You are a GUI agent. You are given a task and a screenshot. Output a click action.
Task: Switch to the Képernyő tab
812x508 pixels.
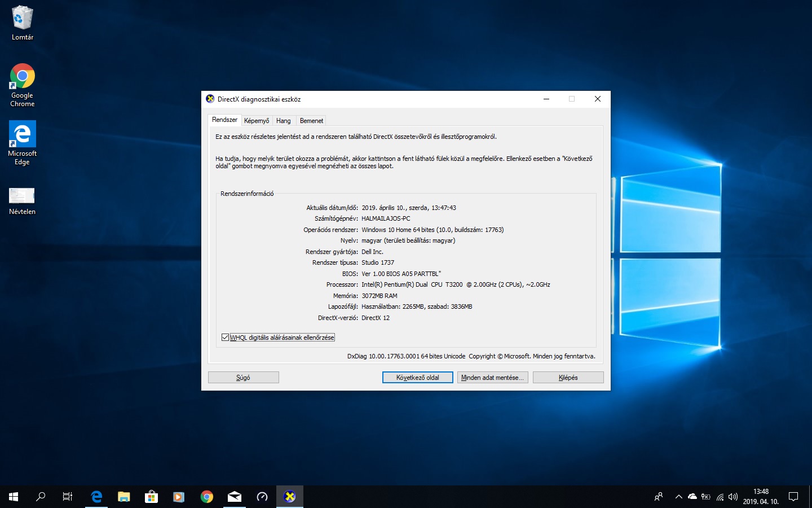[x=257, y=121]
